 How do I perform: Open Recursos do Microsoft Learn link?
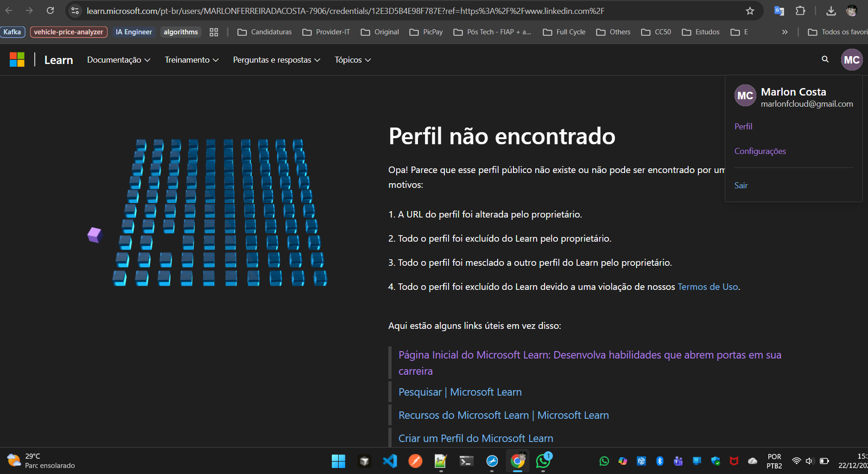pyautogui.click(x=504, y=415)
